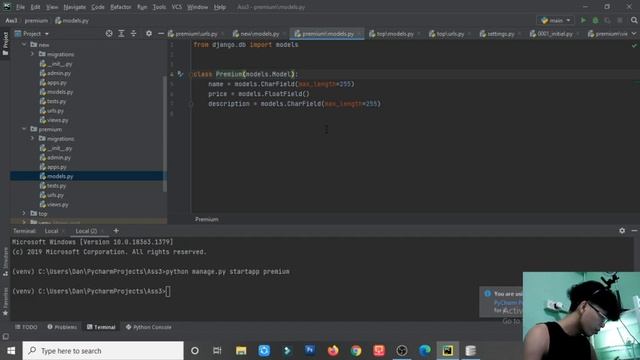The image size is (640, 360).
Task: Switch to settings.py editor tab
Action: click(500, 34)
